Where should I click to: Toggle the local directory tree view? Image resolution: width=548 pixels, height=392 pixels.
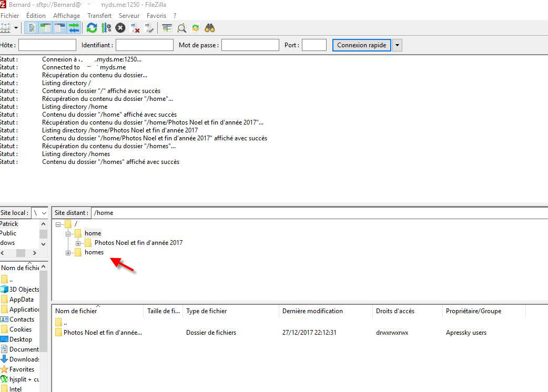[x=45, y=28]
